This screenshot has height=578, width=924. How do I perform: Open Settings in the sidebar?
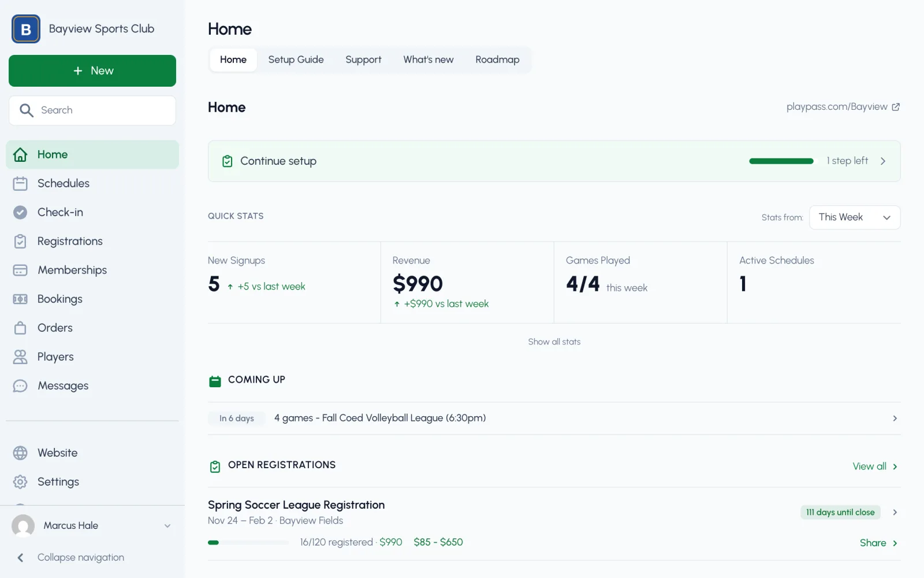[92, 481]
